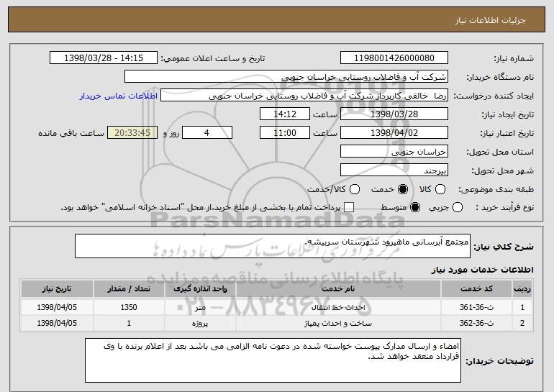Click the unit cell 'پروژه'
Screen dimensions: 554x392
[x=200, y=323]
